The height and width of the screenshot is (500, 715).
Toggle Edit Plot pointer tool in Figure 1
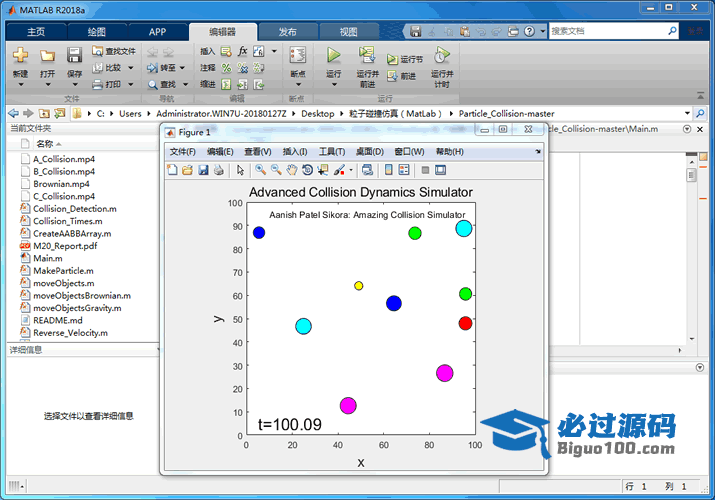(241, 170)
